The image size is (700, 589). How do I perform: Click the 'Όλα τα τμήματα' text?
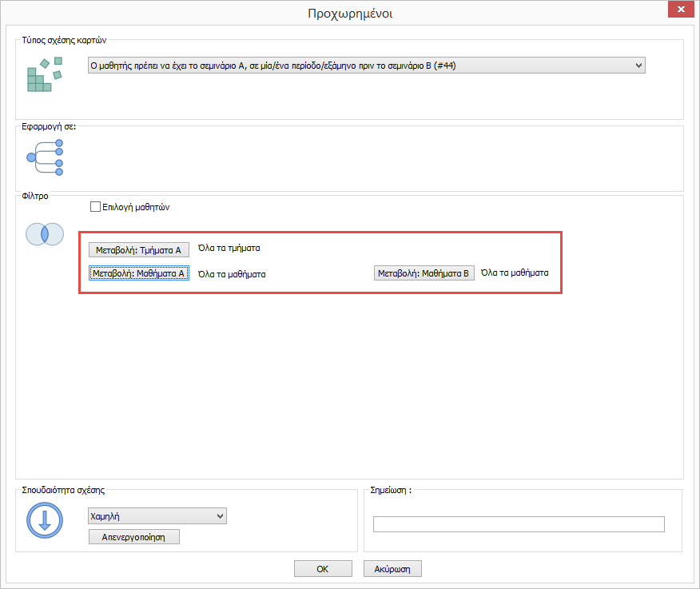tap(229, 249)
